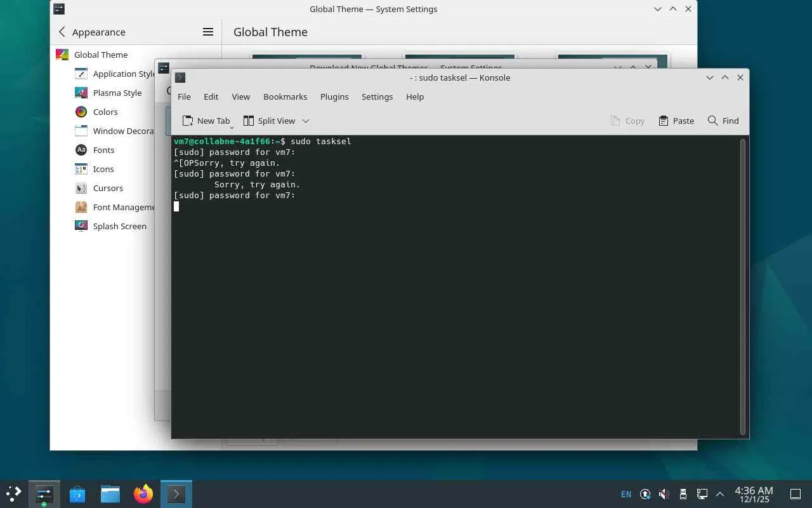Launch Discover software center from taskbar
Image resolution: width=812 pixels, height=508 pixels.
77,493
